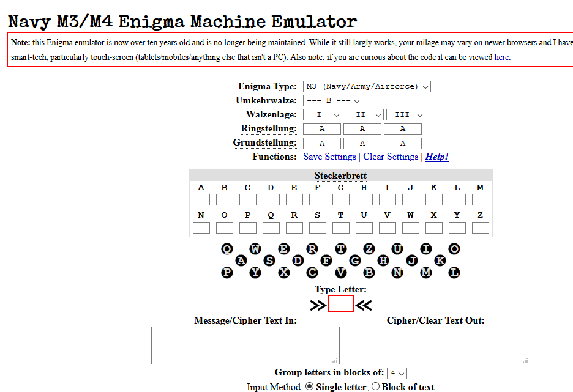This screenshot has height=392, width=573.
Task: Hit the Z key on Enigma keyboard
Action: pyautogui.click(x=369, y=249)
